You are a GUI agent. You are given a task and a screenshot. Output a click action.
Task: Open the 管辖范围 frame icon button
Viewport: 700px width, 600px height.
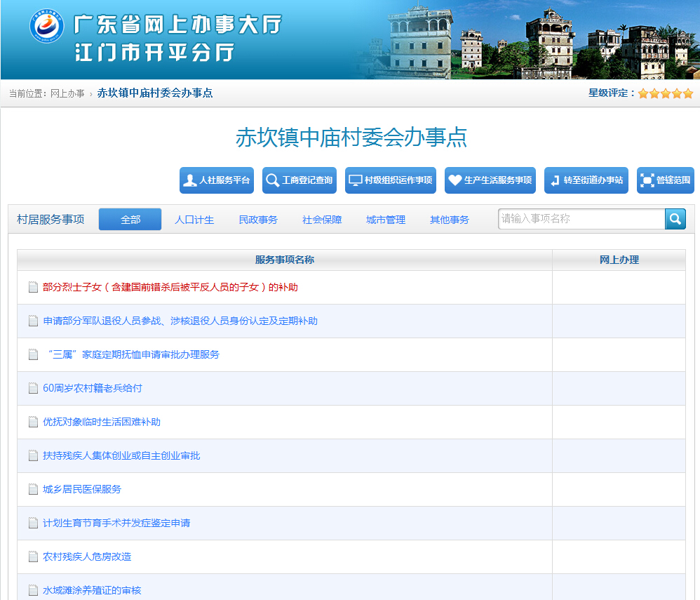click(665, 180)
